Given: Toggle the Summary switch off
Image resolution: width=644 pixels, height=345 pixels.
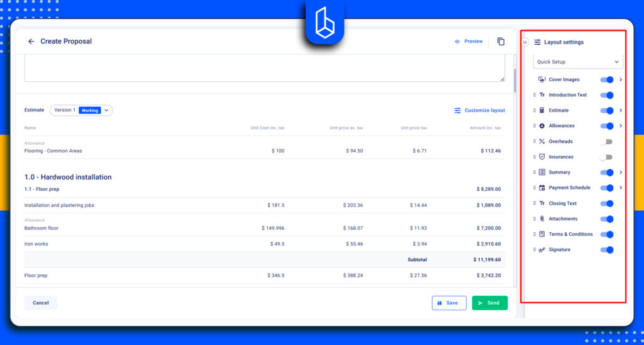Looking at the screenshot, I should [607, 172].
